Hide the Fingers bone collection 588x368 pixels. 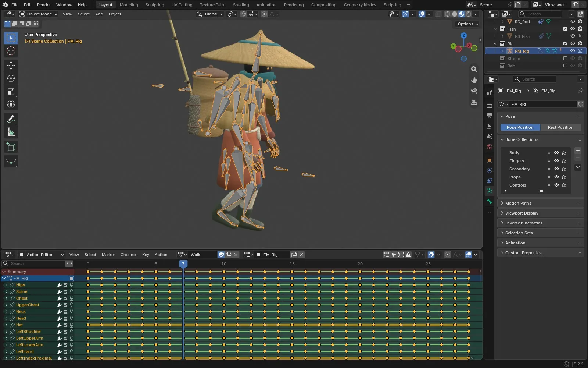tap(556, 161)
